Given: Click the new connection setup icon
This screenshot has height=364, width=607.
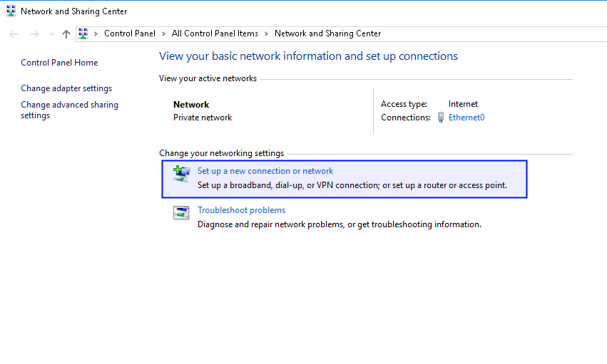Looking at the screenshot, I should [182, 172].
